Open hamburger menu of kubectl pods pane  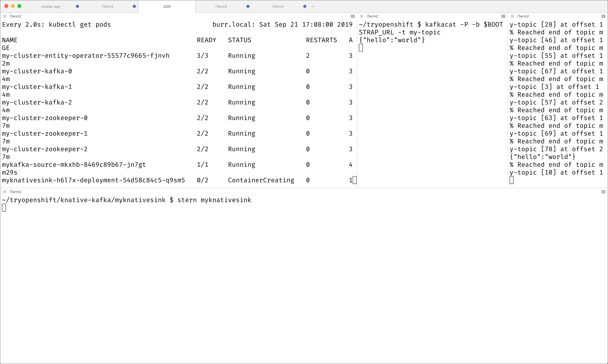353,16
